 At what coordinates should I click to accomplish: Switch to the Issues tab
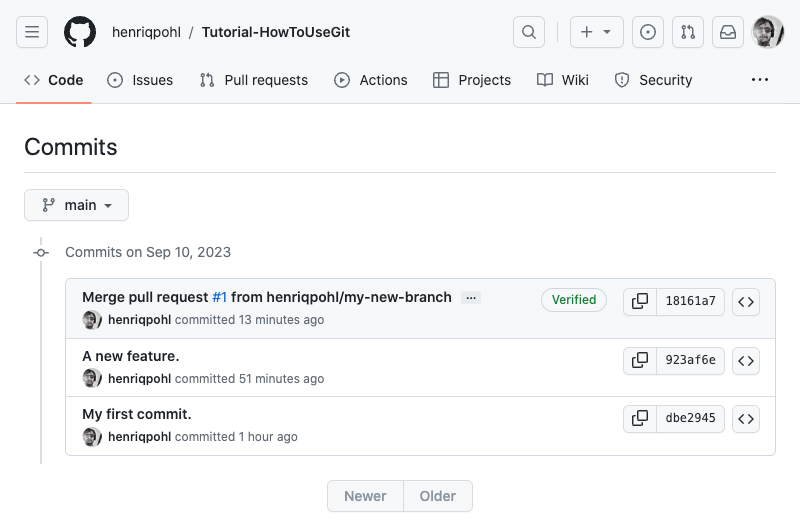point(140,80)
